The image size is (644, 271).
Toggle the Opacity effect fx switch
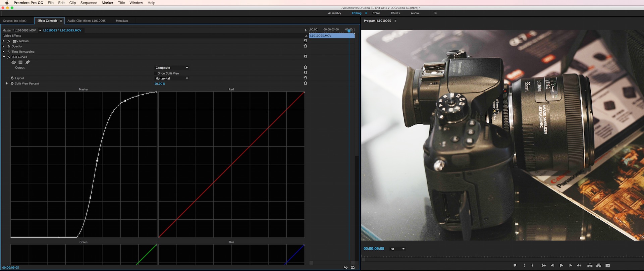click(x=9, y=47)
